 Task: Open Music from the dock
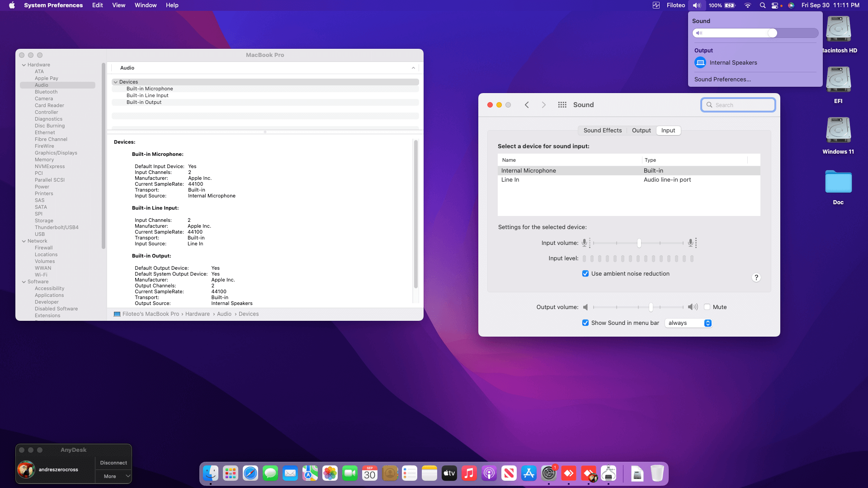469,474
